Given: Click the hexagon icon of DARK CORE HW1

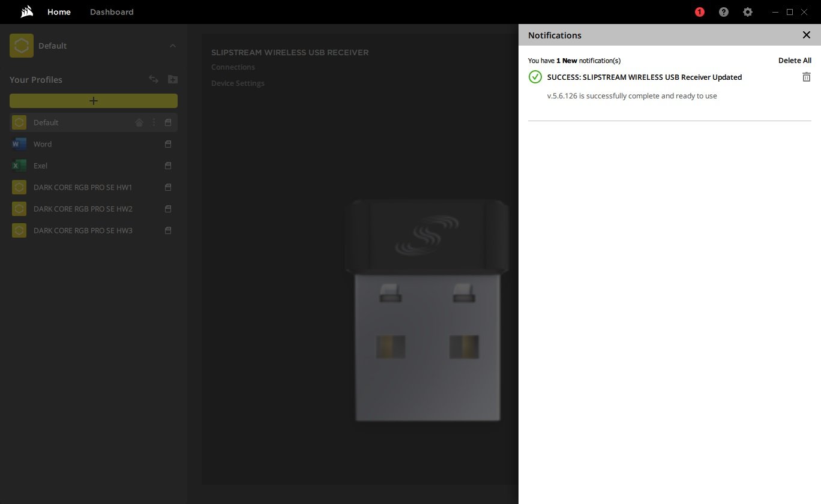Looking at the screenshot, I should (x=19, y=187).
